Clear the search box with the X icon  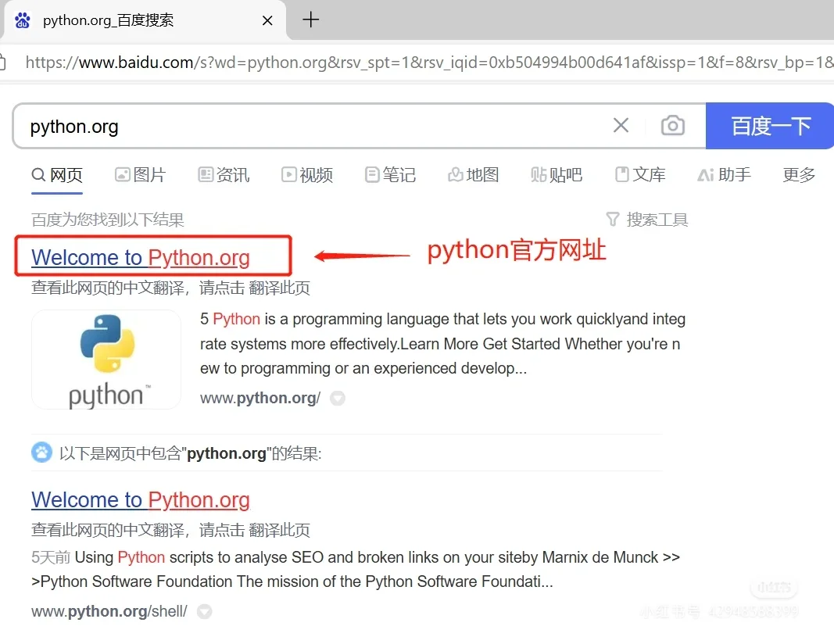(621, 125)
